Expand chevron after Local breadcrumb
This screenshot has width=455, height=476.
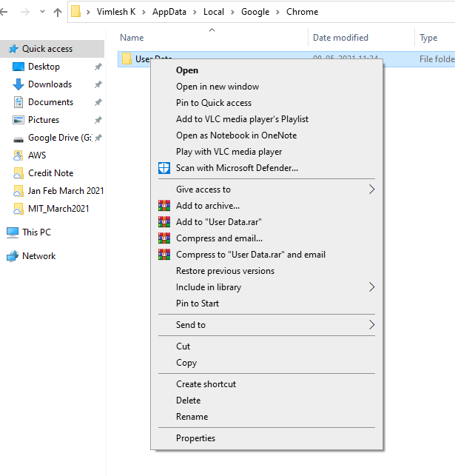point(232,12)
